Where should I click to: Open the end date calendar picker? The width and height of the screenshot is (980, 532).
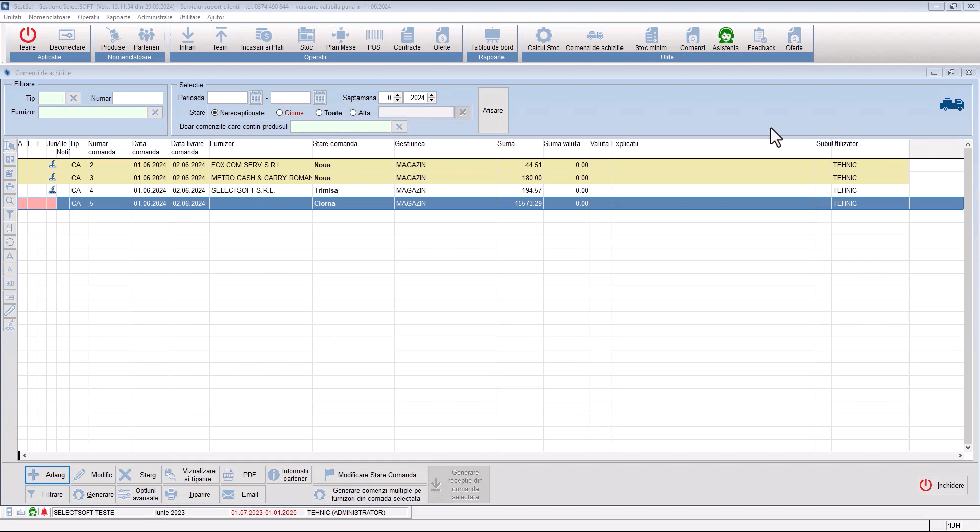click(x=320, y=98)
